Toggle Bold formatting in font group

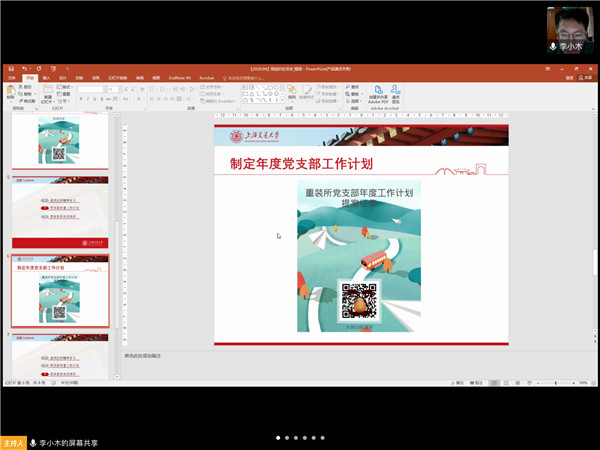tap(81, 98)
